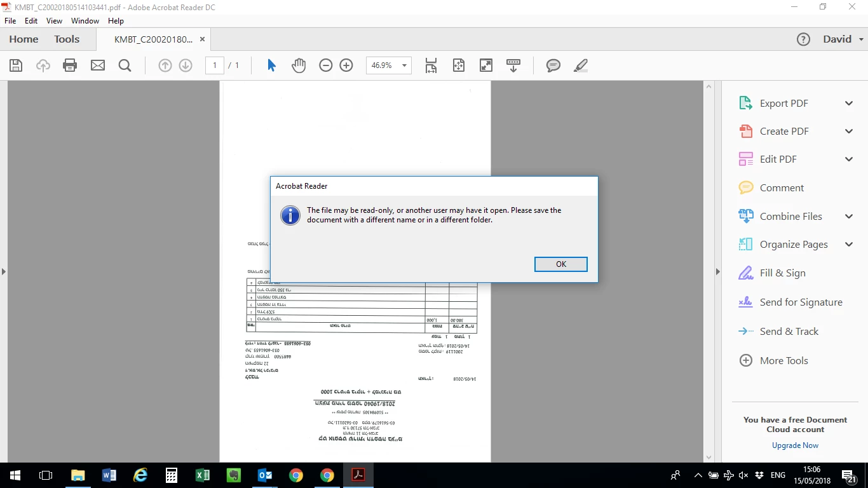Zoom out with the minus icon
This screenshot has width=868, height=488.
pos(326,65)
